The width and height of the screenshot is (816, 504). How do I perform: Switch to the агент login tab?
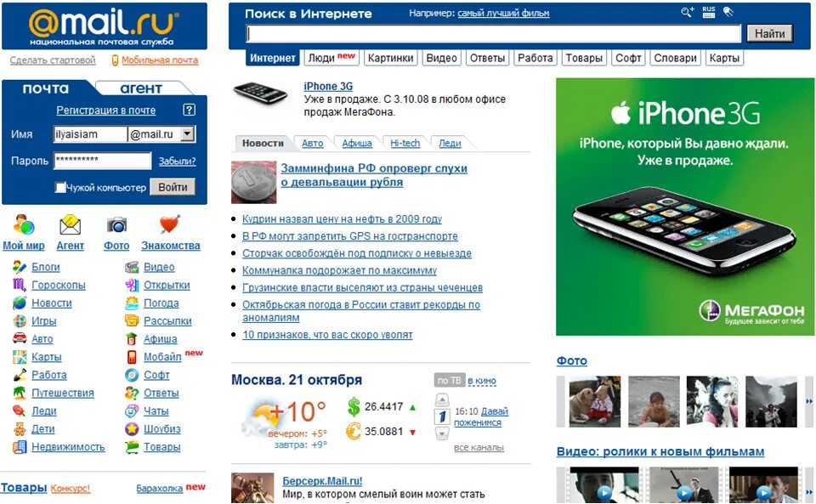click(x=141, y=88)
